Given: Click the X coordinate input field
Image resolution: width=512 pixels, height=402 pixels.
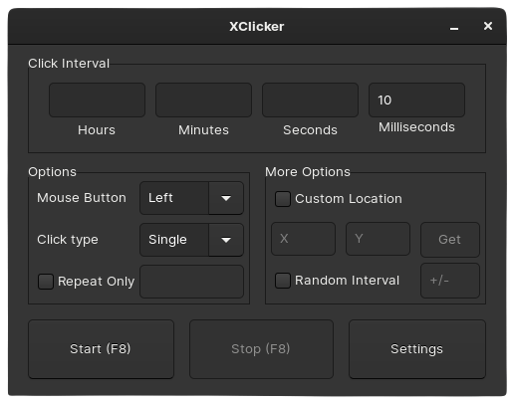Looking at the screenshot, I should click(x=303, y=239).
